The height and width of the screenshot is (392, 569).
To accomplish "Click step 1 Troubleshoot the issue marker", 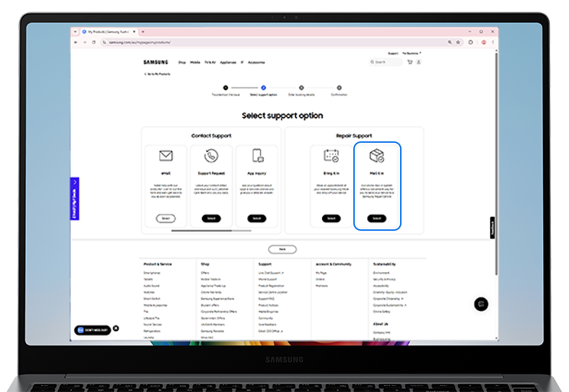I will (226, 88).
